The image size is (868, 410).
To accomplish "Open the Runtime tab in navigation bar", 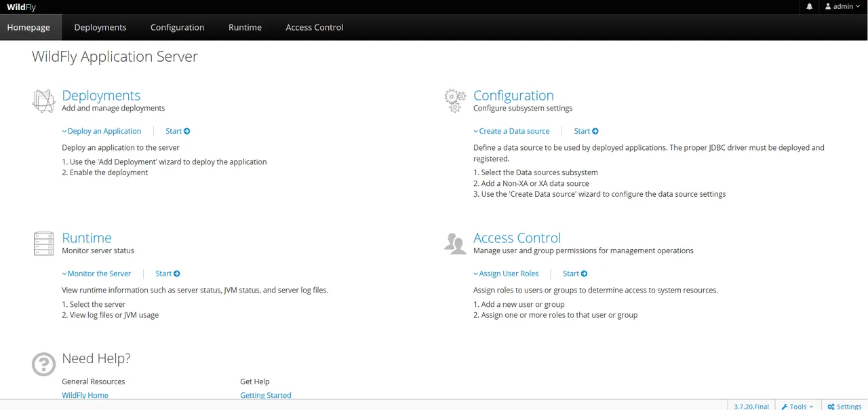I will click(x=245, y=27).
